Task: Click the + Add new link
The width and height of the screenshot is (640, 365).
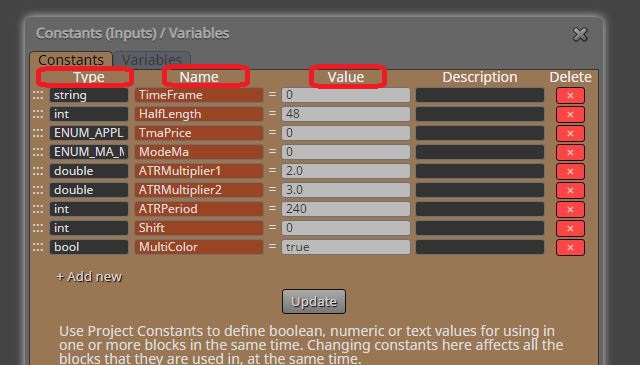Action: pos(89,277)
